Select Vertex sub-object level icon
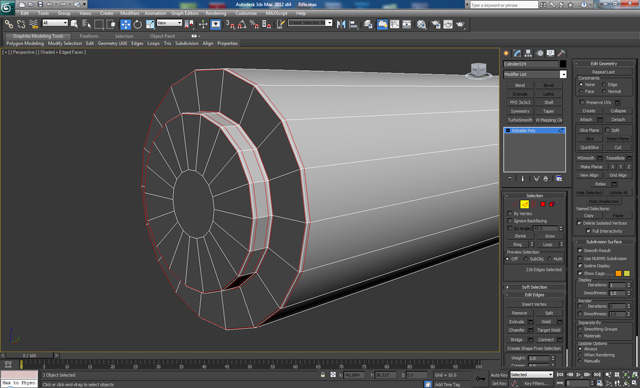The image size is (640, 388). click(x=515, y=204)
